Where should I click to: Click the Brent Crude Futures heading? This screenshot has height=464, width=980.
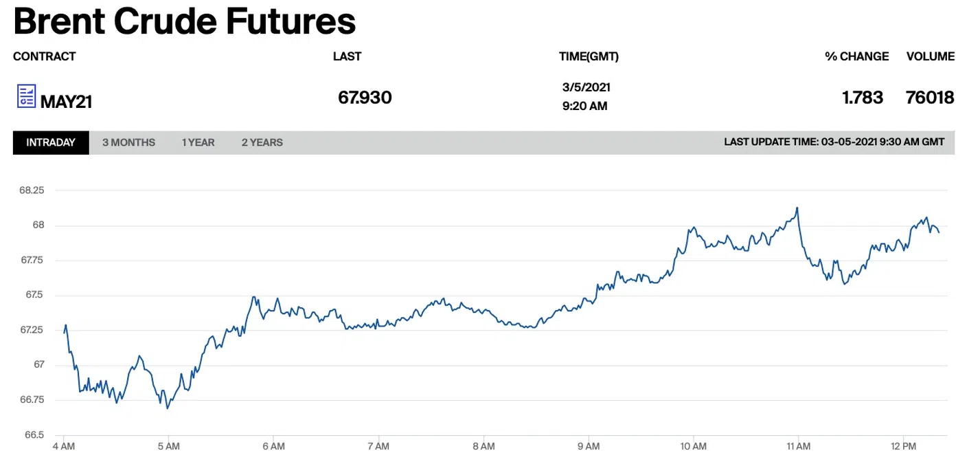(184, 21)
